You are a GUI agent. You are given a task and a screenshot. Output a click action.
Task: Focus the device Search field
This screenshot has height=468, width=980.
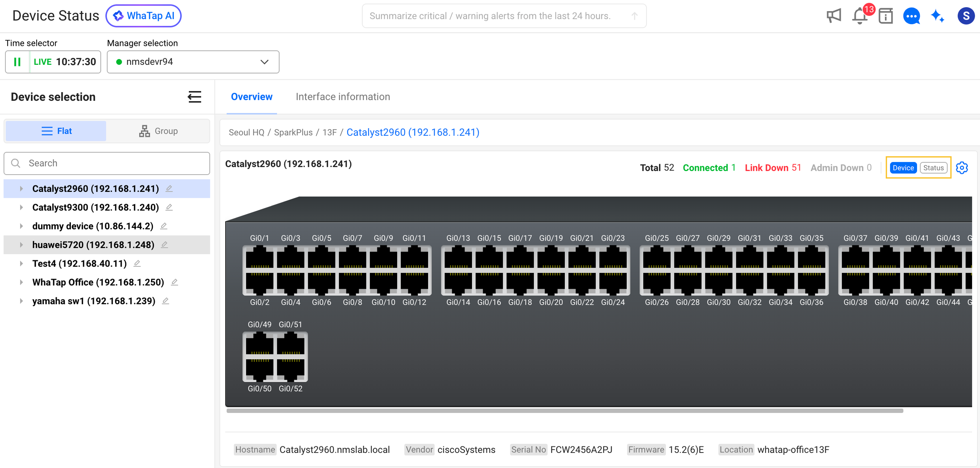point(107,163)
